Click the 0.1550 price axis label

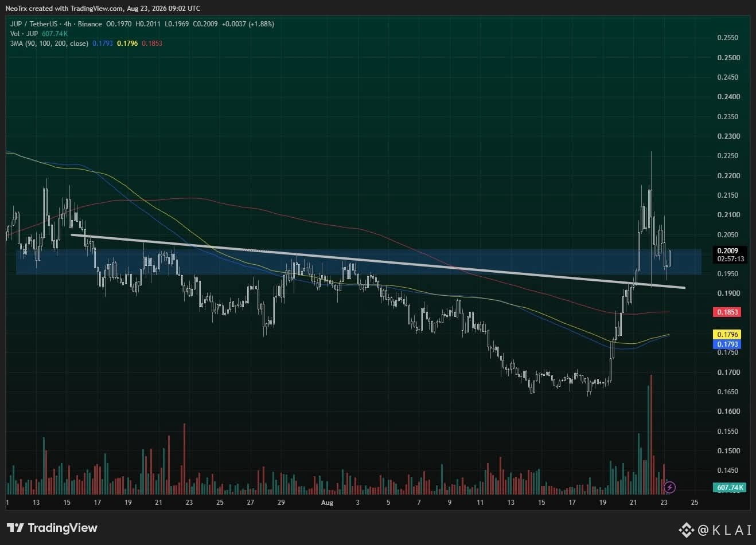click(728, 432)
